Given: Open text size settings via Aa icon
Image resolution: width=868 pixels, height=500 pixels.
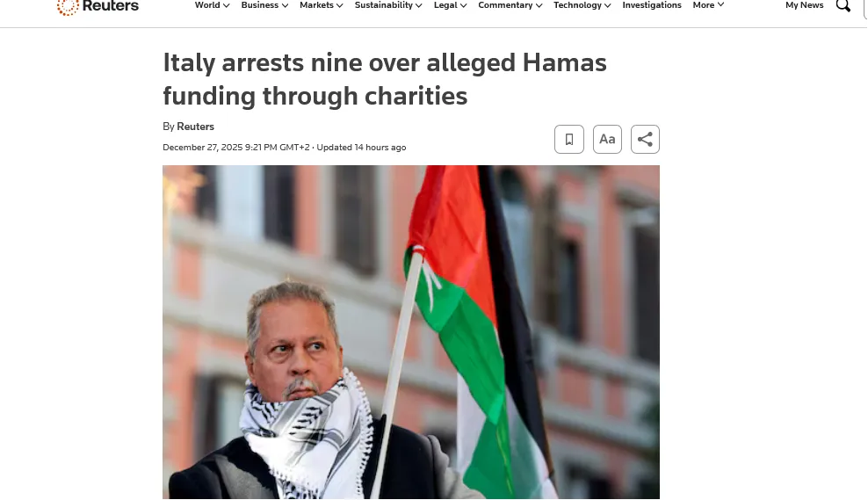Looking at the screenshot, I should pyautogui.click(x=607, y=140).
